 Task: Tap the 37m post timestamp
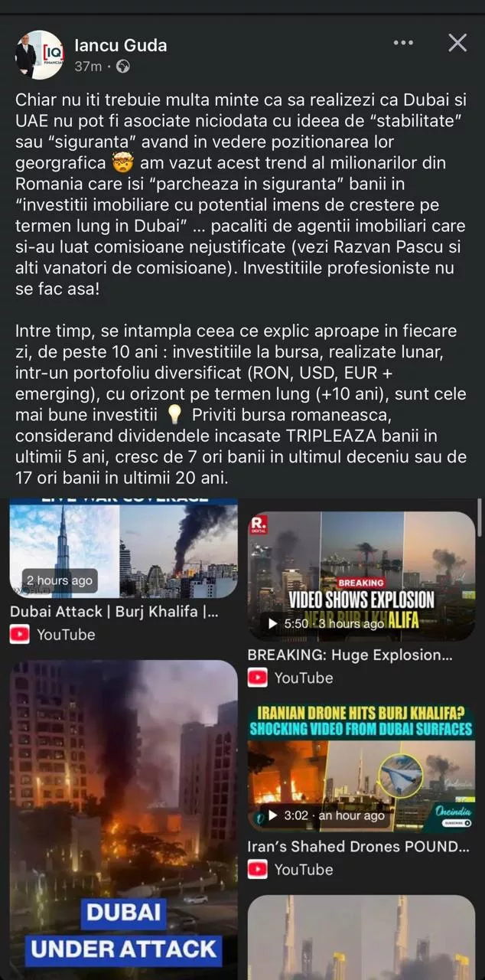click(88, 67)
